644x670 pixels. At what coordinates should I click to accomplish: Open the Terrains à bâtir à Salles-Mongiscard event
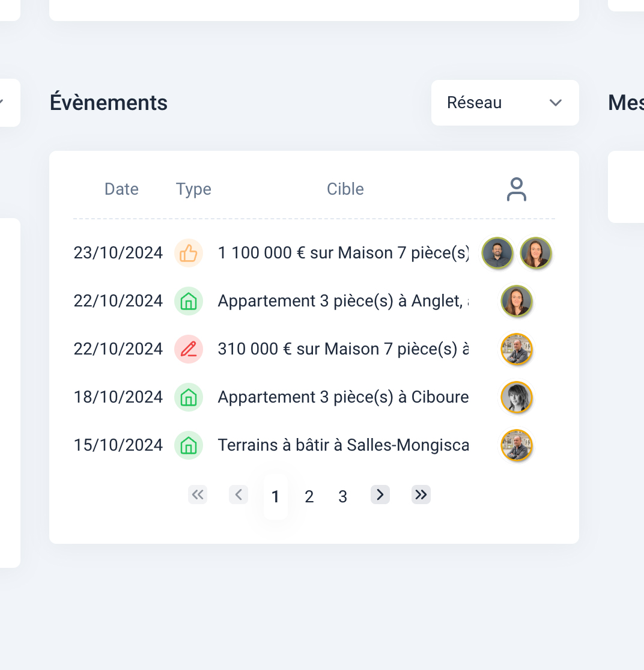[x=342, y=445]
